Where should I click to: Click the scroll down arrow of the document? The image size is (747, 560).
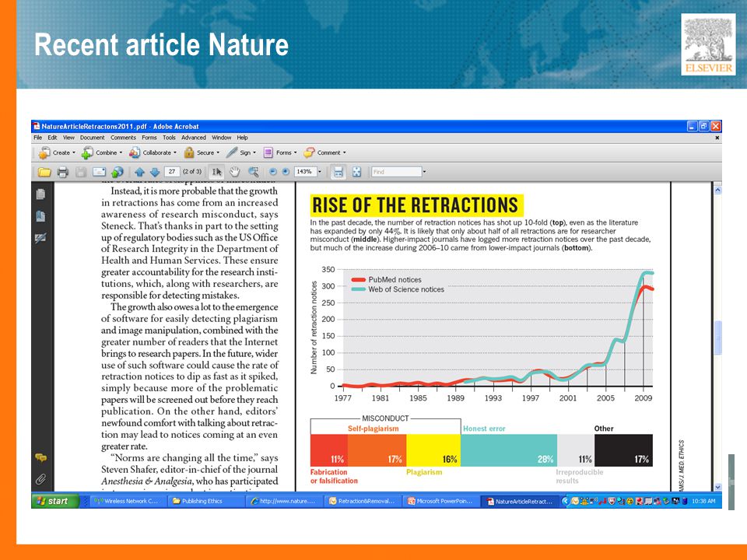tap(718, 487)
